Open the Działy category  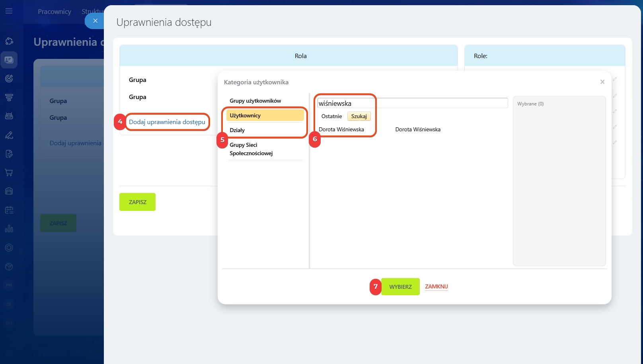click(237, 130)
